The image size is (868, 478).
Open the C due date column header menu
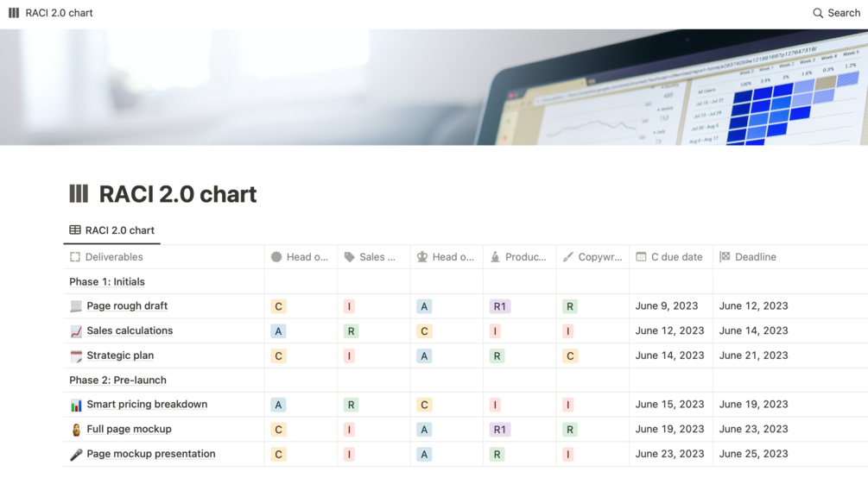pyautogui.click(x=670, y=257)
